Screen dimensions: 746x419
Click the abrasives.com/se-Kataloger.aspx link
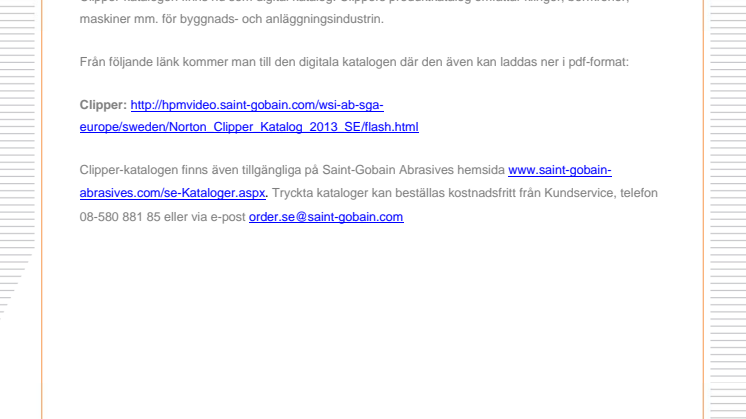pyautogui.click(x=173, y=193)
